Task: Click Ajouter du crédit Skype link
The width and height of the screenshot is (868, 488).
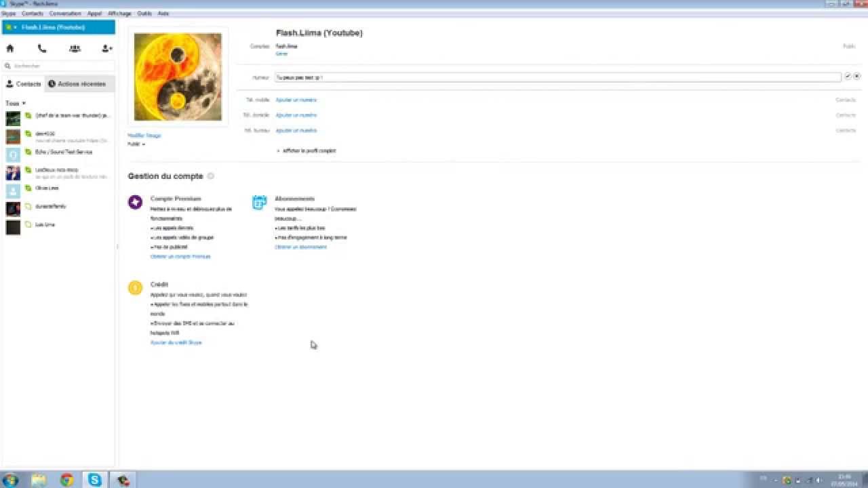Action: (x=176, y=342)
